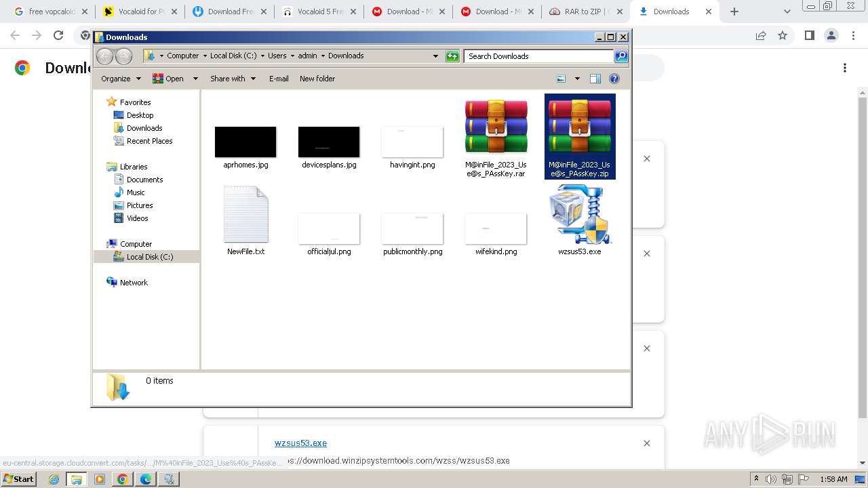Screen dimensions: 868x488
Task: Open Network in navigation pane
Action: [134, 283]
